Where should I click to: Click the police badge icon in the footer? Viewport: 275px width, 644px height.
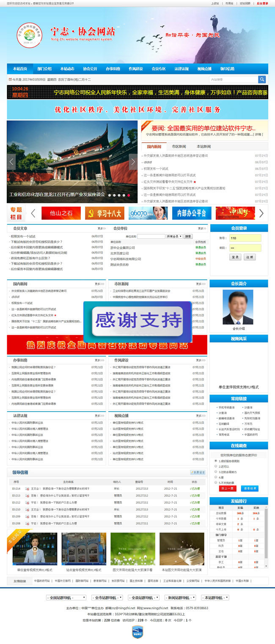click(x=137, y=633)
